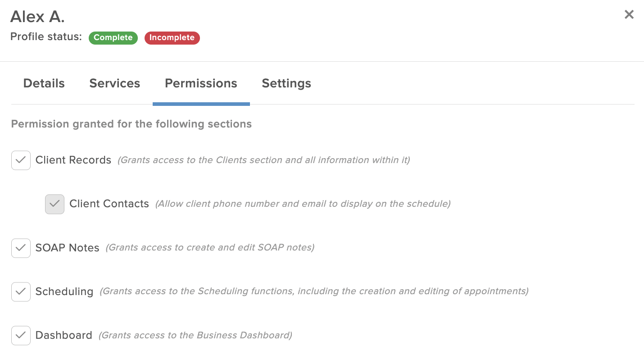The image size is (644, 355).
Task: Uncheck the Dashboard permission checkbox
Action: pyautogui.click(x=21, y=335)
